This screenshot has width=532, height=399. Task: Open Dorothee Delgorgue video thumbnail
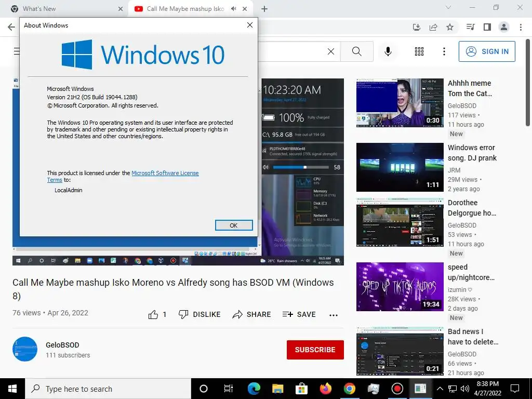coord(400,222)
